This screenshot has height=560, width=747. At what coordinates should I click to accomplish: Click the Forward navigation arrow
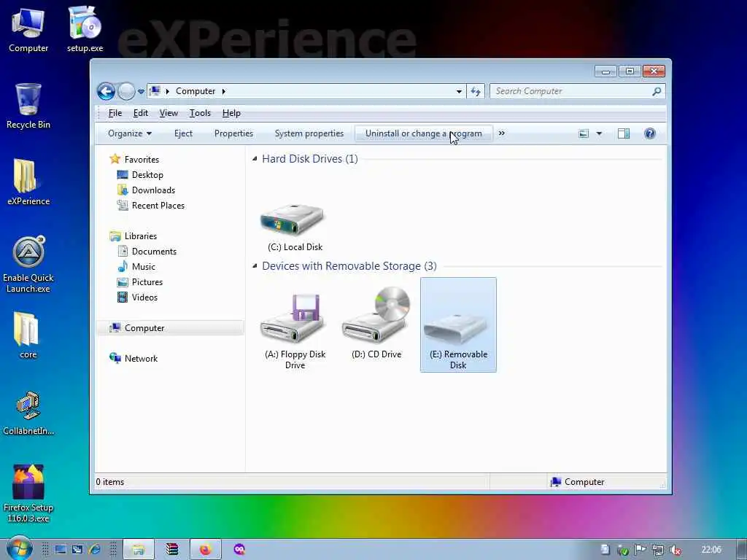(126, 91)
